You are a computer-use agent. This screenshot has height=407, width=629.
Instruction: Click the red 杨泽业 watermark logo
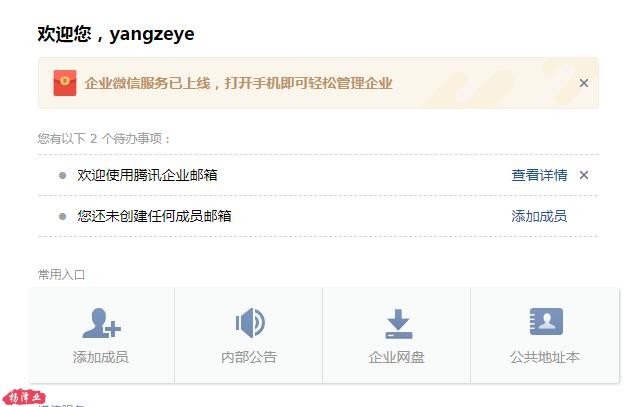coord(24,397)
